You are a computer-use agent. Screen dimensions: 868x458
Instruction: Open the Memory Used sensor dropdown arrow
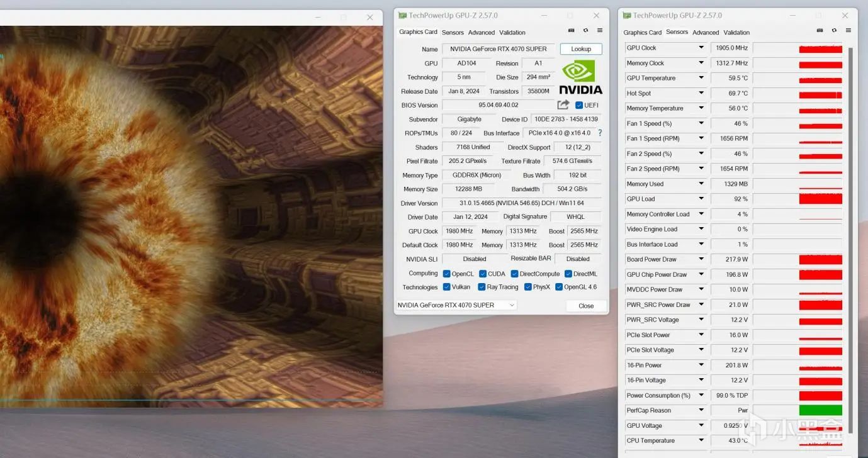701,184
